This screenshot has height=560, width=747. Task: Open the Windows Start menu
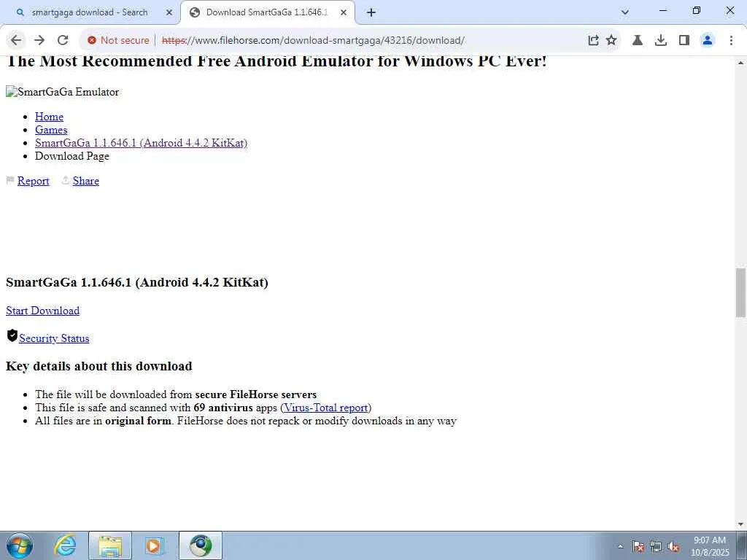20,545
